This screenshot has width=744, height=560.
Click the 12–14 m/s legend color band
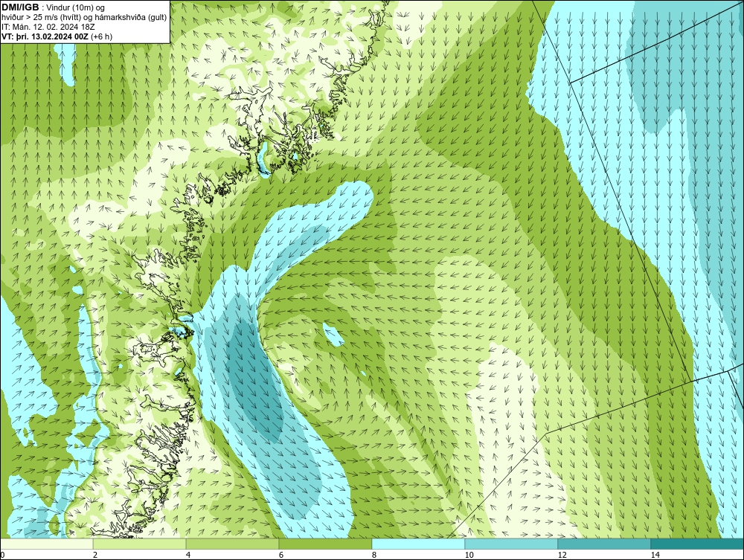pos(604,544)
